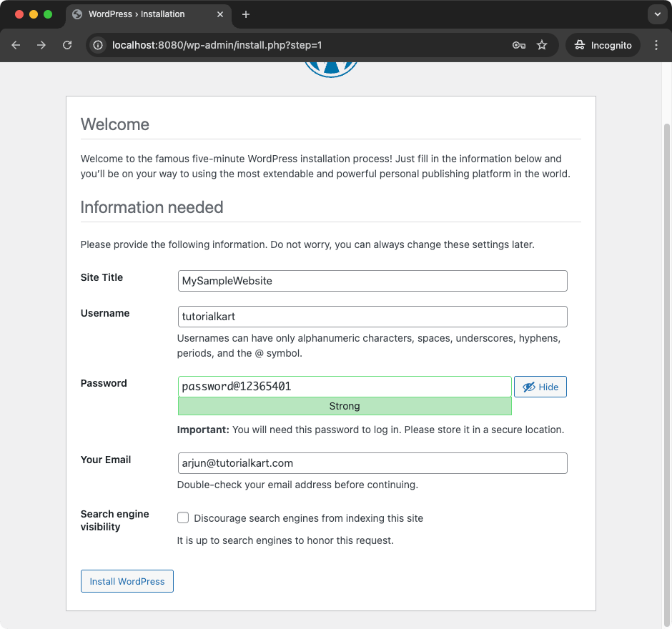Close the WordPress Installation tab

(220, 14)
